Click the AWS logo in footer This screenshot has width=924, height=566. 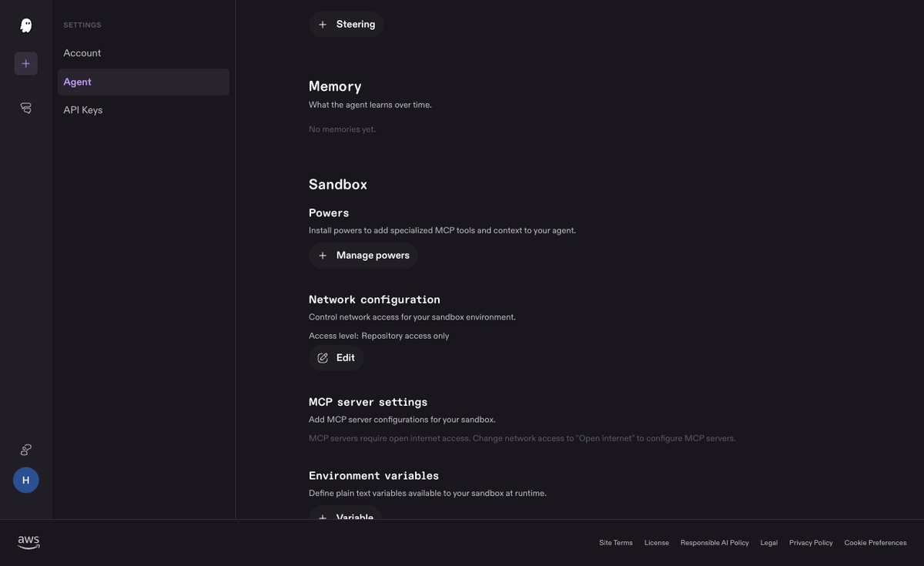click(x=28, y=543)
